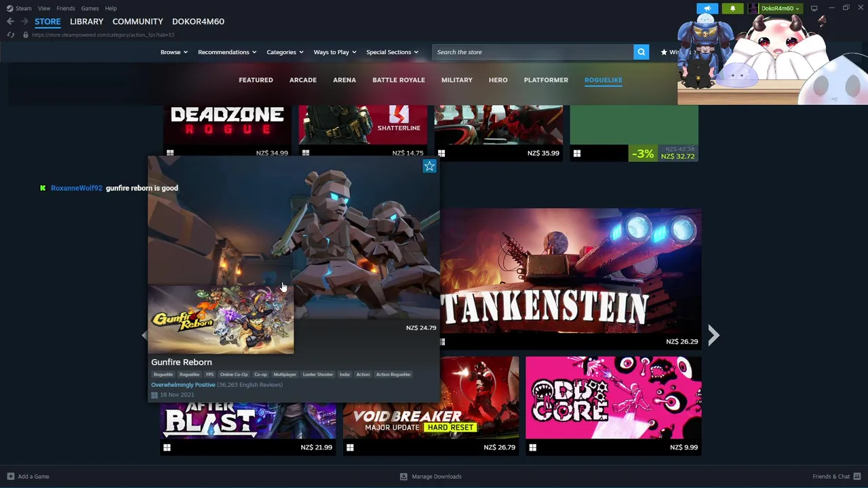The image size is (868, 488).
Task: Click the padlock icon beside URL
Action: pyautogui.click(x=25, y=35)
